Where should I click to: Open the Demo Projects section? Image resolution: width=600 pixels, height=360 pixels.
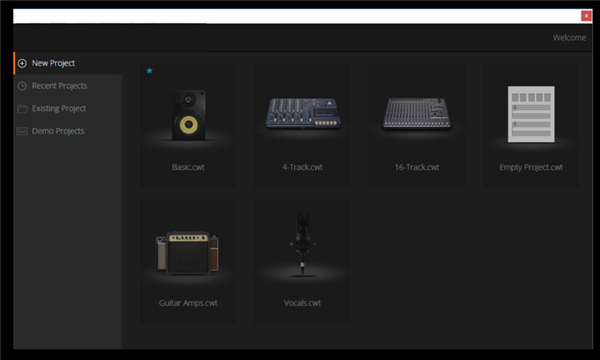pyautogui.click(x=68, y=131)
